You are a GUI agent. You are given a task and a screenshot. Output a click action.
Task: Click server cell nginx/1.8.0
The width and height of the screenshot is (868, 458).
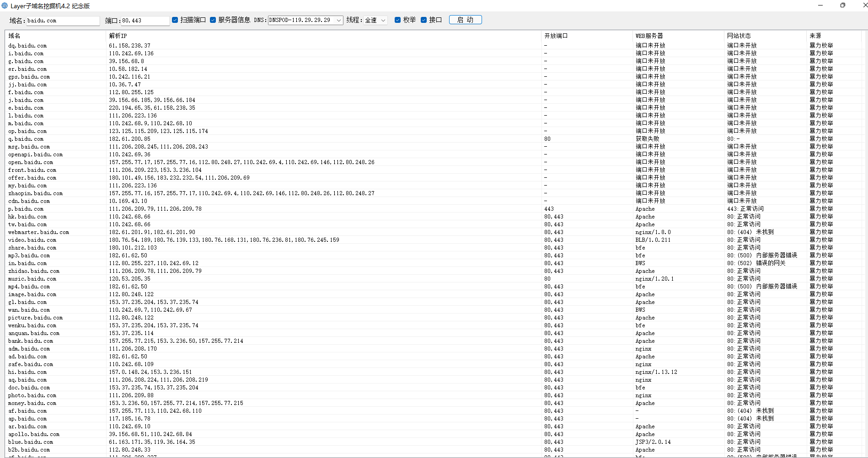[x=653, y=232]
